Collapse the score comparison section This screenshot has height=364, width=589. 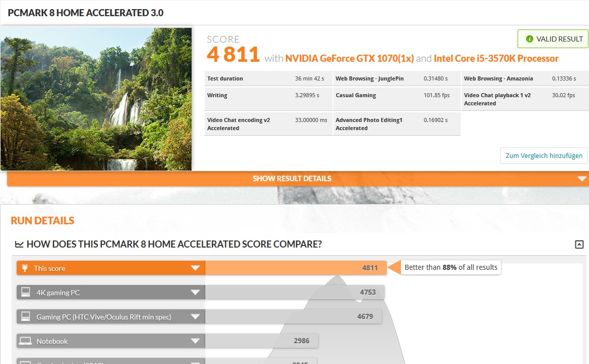coord(579,245)
